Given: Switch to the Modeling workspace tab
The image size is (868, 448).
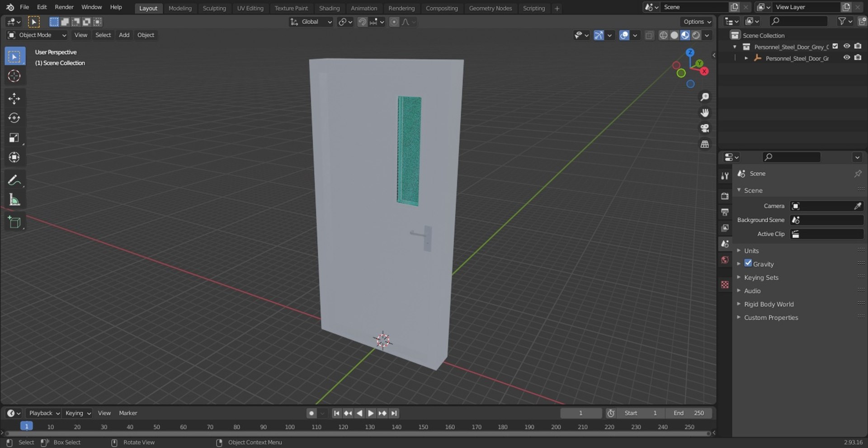Looking at the screenshot, I should pos(180,8).
